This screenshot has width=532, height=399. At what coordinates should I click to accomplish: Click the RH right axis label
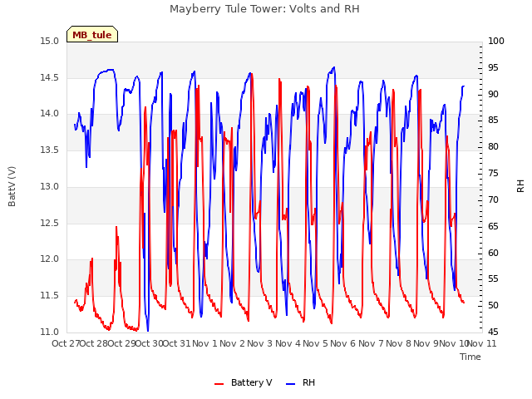[x=520, y=186]
